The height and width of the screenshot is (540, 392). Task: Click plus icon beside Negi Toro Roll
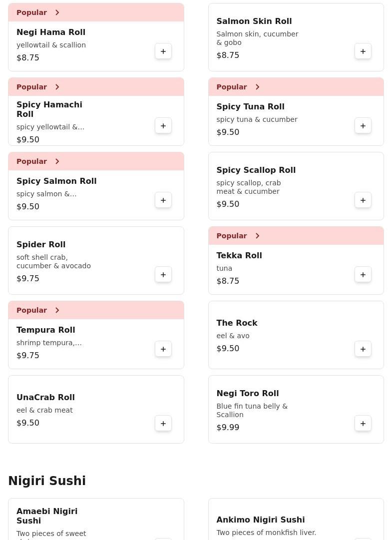(x=363, y=424)
